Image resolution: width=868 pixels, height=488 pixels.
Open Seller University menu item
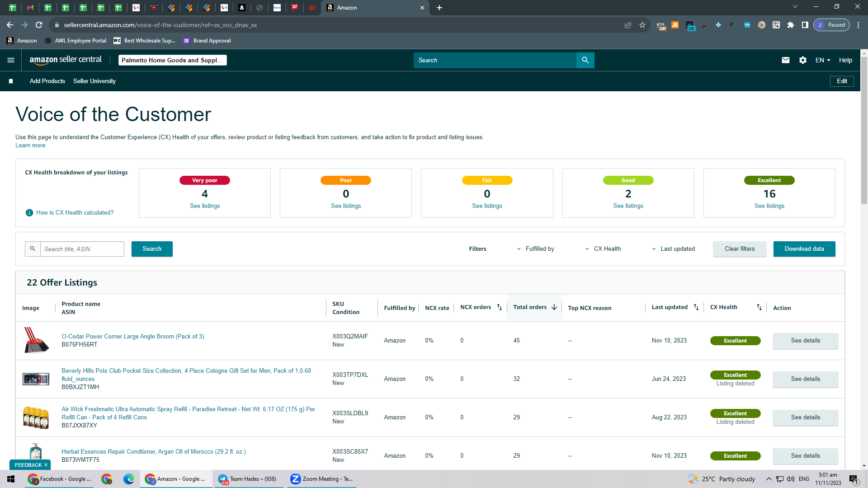pos(94,81)
